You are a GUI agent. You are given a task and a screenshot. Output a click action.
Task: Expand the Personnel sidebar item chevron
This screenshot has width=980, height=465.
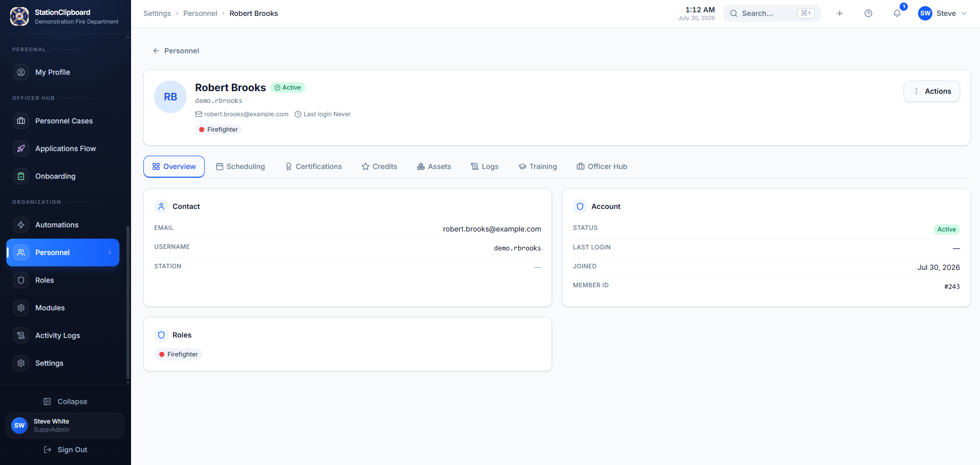point(110,252)
